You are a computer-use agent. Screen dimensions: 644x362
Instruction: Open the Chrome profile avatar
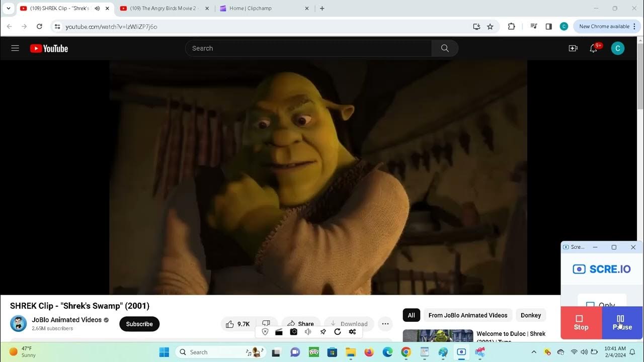point(564,27)
